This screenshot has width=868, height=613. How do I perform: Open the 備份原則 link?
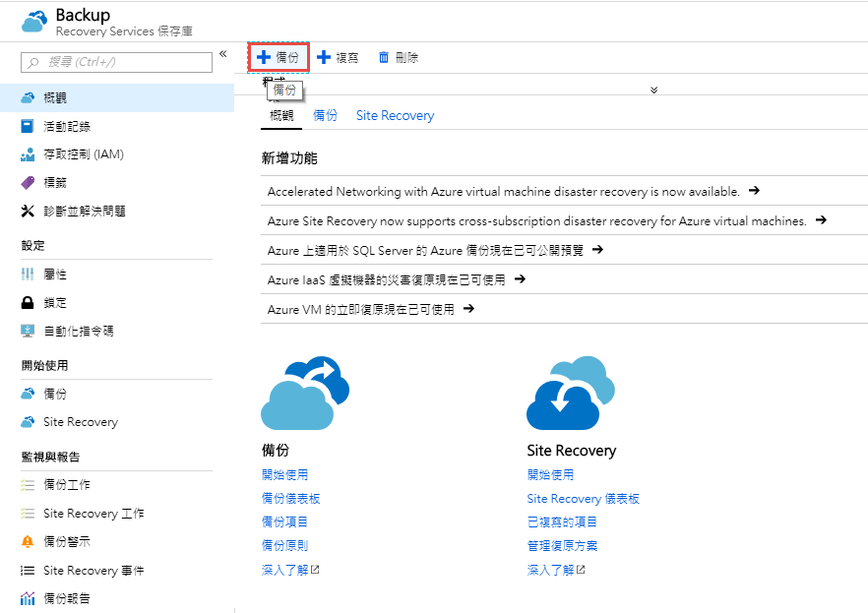tap(284, 545)
